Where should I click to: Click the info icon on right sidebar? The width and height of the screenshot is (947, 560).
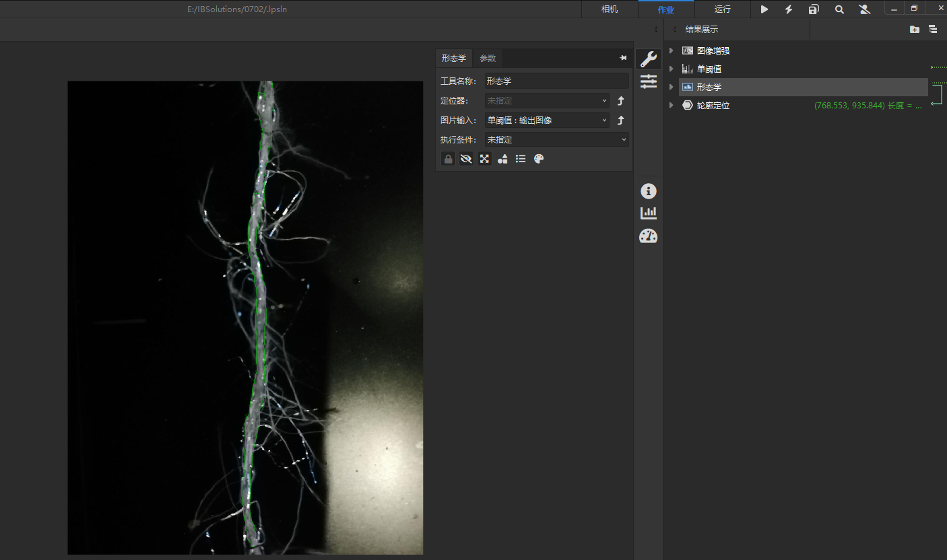pos(648,191)
